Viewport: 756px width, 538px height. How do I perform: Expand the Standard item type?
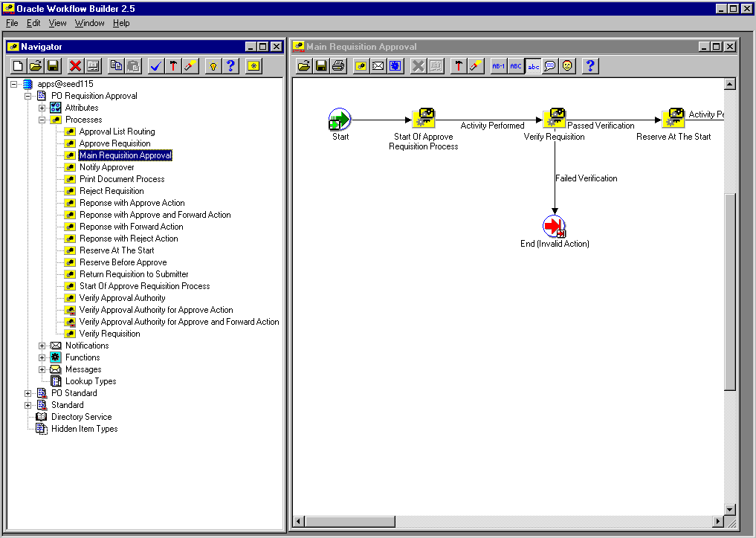28,406
